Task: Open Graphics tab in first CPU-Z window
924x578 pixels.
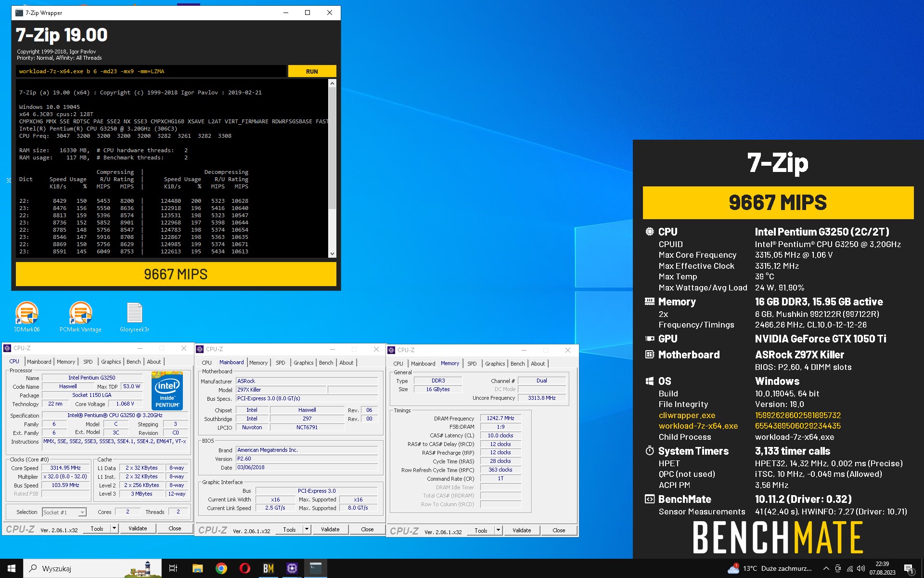Action: tap(111, 362)
